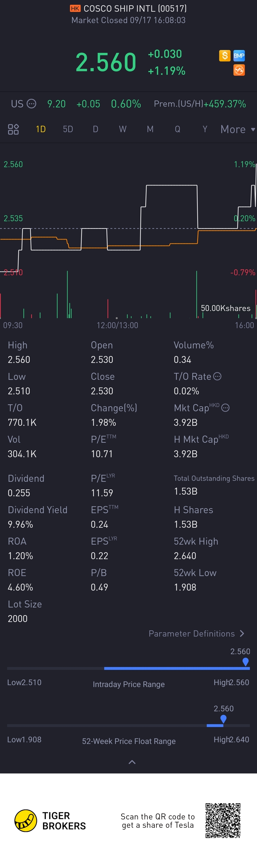The height and width of the screenshot is (868, 257).
Task: Collapse the details panel with up chevron
Action: click(132, 762)
